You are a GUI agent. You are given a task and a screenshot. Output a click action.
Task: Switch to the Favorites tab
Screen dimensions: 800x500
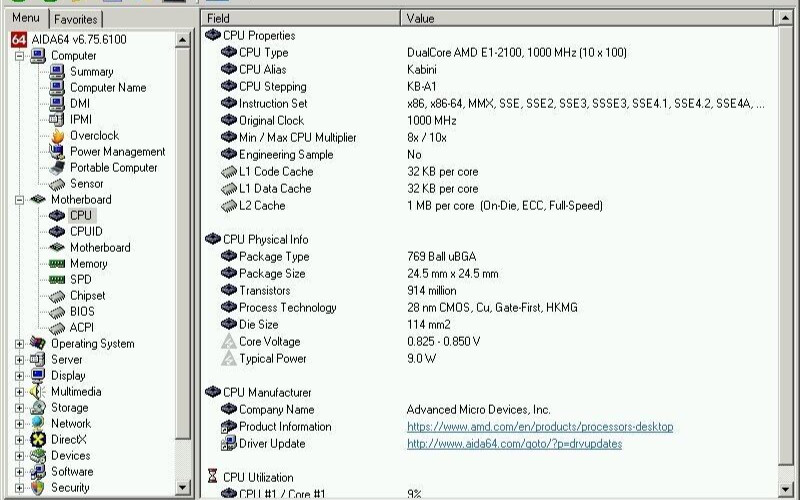coord(76,19)
